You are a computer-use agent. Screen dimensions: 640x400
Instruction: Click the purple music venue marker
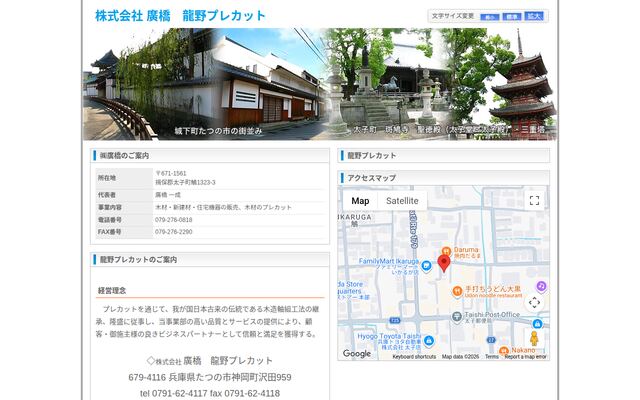[541, 286]
